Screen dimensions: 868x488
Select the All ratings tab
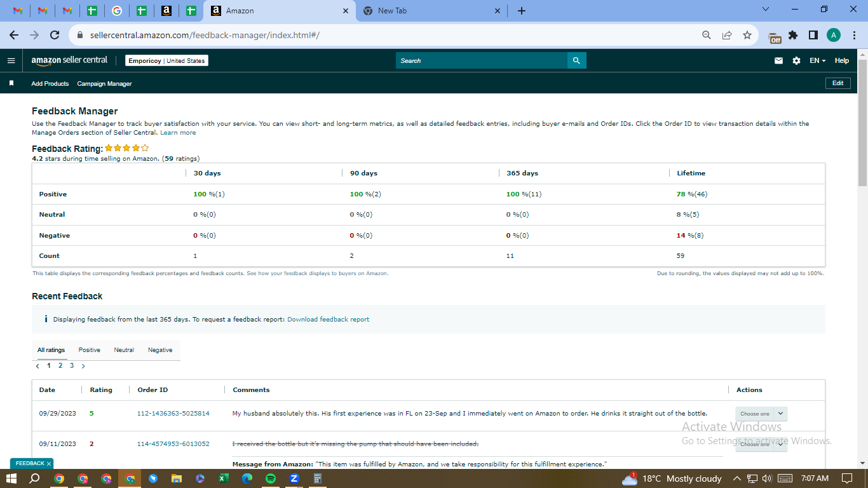point(51,350)
